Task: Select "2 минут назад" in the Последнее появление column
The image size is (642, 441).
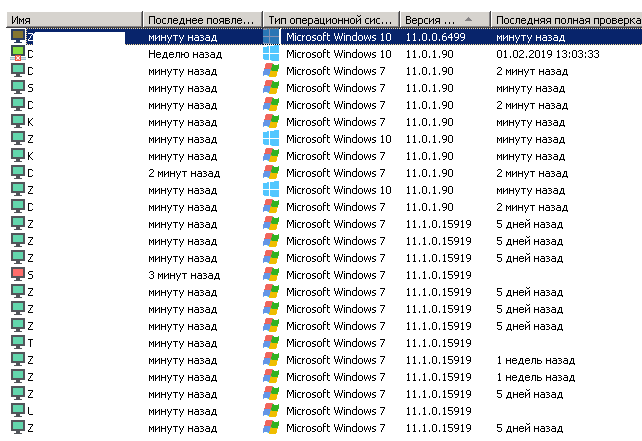Action: pos(184,173)
